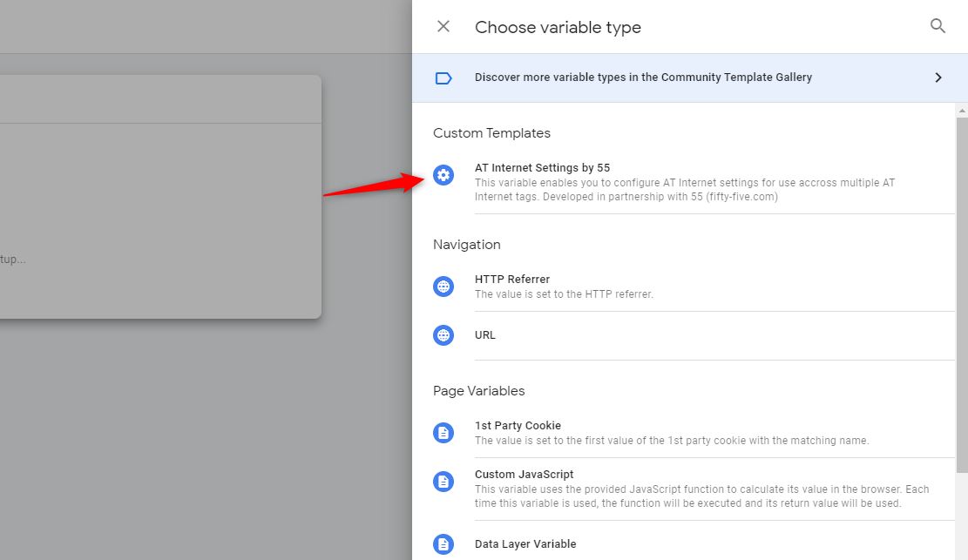Close the Choose variable type panel
Image resolution: width=968 pixels, height=560 pixels.
[443, 26]
